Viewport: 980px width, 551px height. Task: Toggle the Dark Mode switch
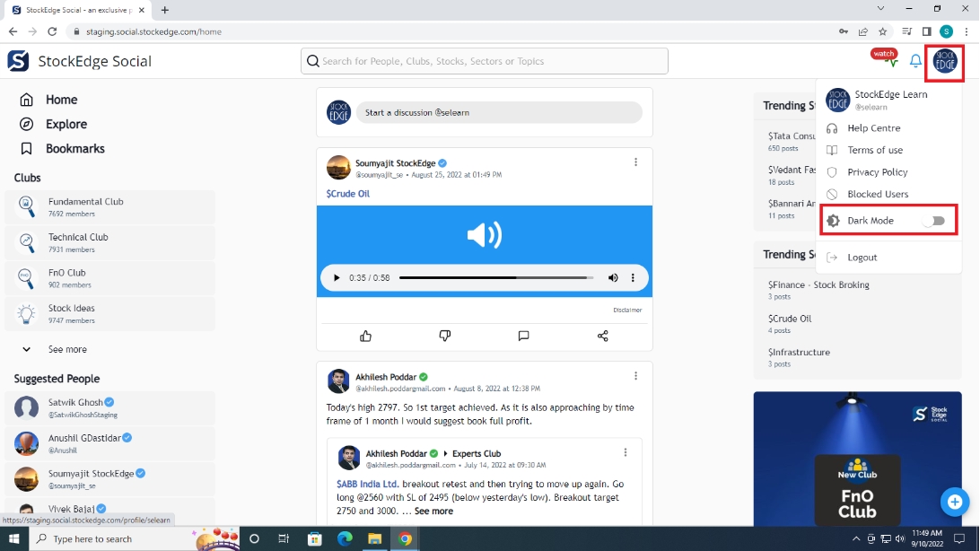pos(933,221)
